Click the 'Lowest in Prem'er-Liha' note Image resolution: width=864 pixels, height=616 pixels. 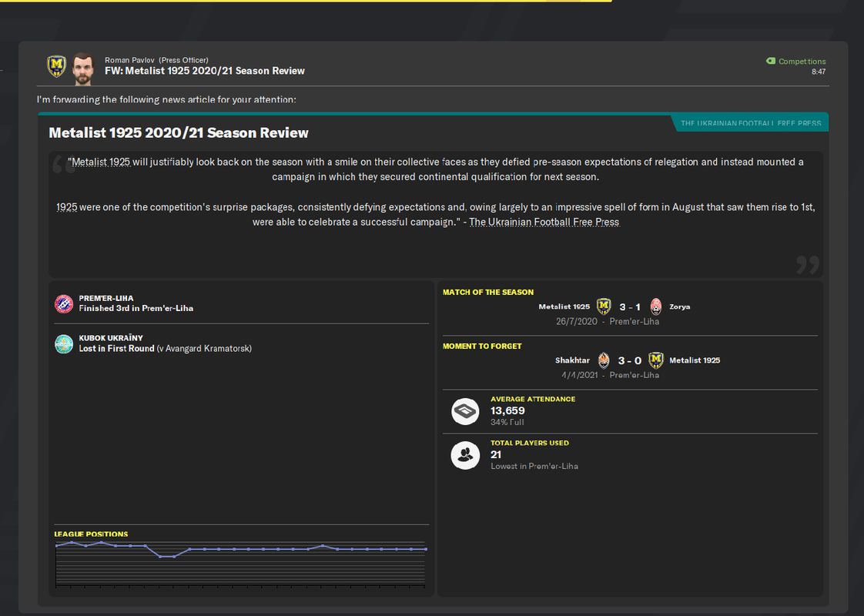pyautogui.click(x=534, y=466)
